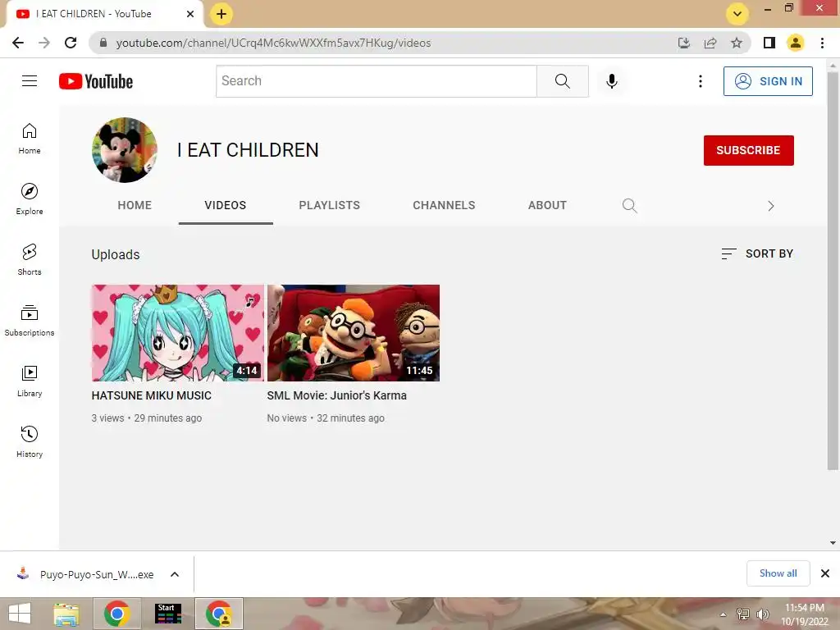Click browser forward arrow
840x630 pixels.
pyautogui.click(x=44, y=43)
